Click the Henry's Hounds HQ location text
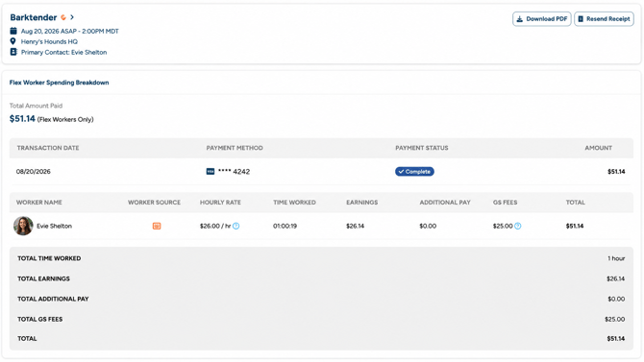 coord(49,41)
